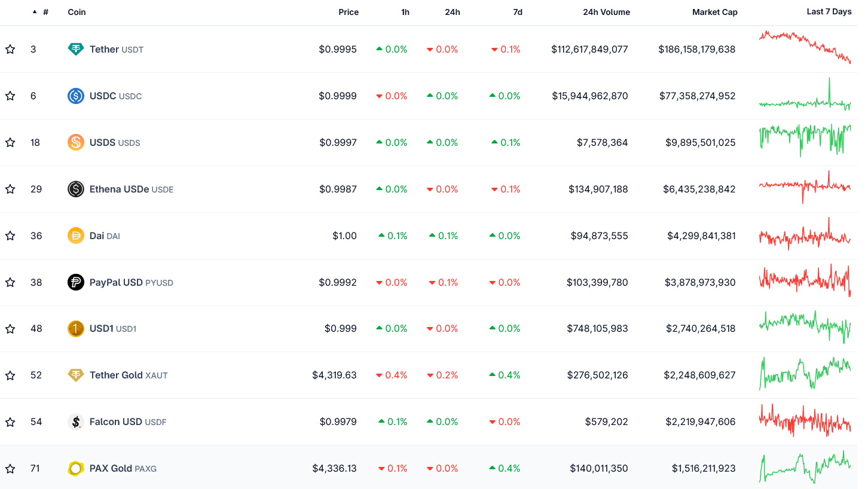Click USDC last 7 days sparkline
This screenshot has width=868, height=489.
pyautogui.click(x=805, y=96)
